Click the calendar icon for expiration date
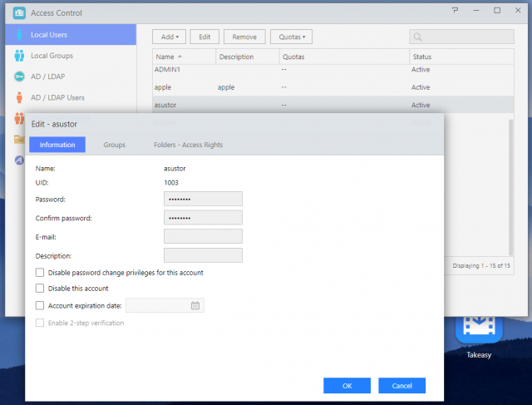The height and width of the screenshot is (405, 532). point(195,305)
